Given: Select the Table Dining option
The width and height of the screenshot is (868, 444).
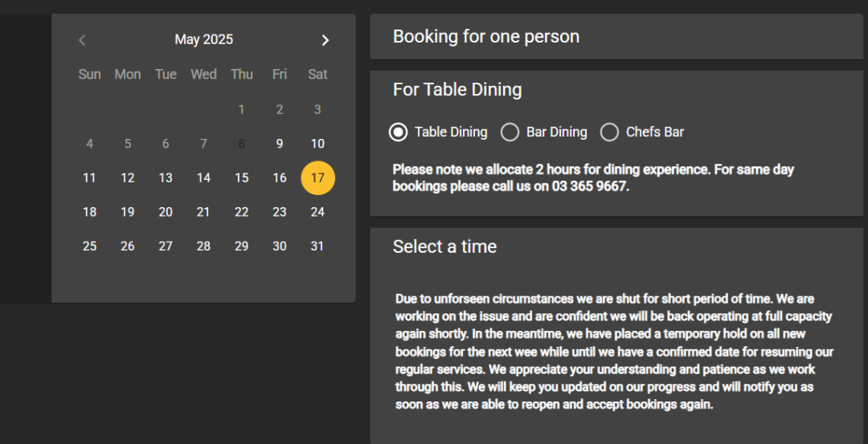Looking at the screenshot, I should click(x=399, y=132).
